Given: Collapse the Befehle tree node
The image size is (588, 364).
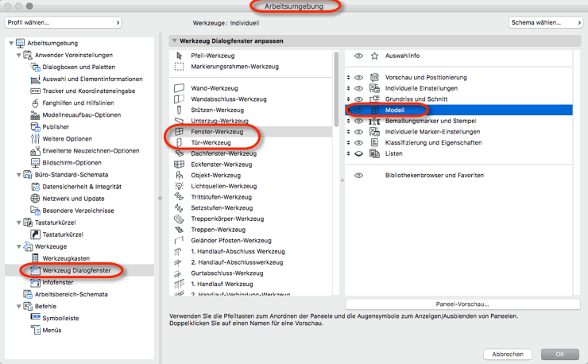Looking at the screenshot, I should coord(19,306).
